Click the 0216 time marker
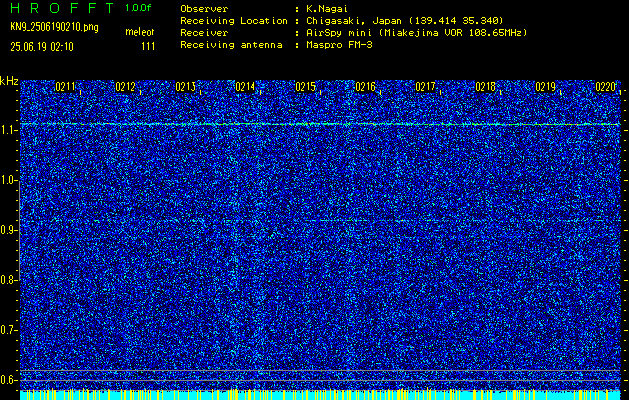Viewport: 629px width, 400px height. tap(365, 87)
